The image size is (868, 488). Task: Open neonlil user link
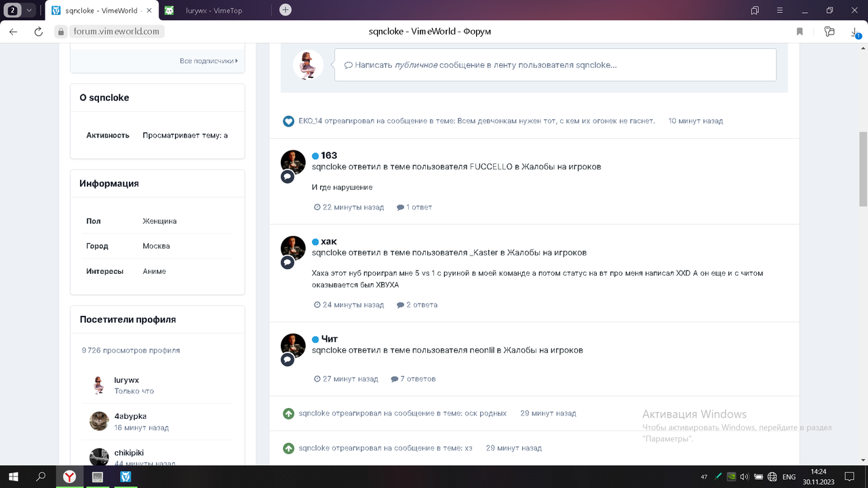[482, 350]
